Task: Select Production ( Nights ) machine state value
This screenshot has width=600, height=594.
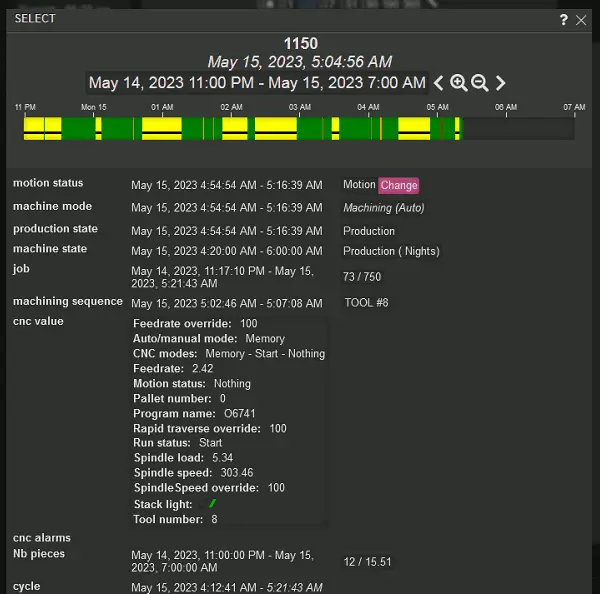Action: coord(391,251)
